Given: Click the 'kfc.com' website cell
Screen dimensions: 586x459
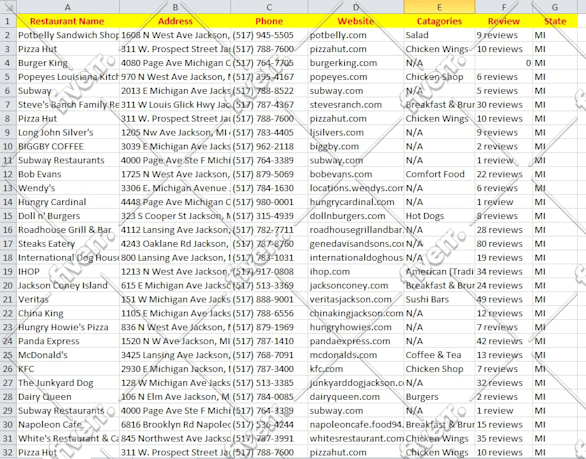Looking at the screenshot, I should (x=356, y=369).
